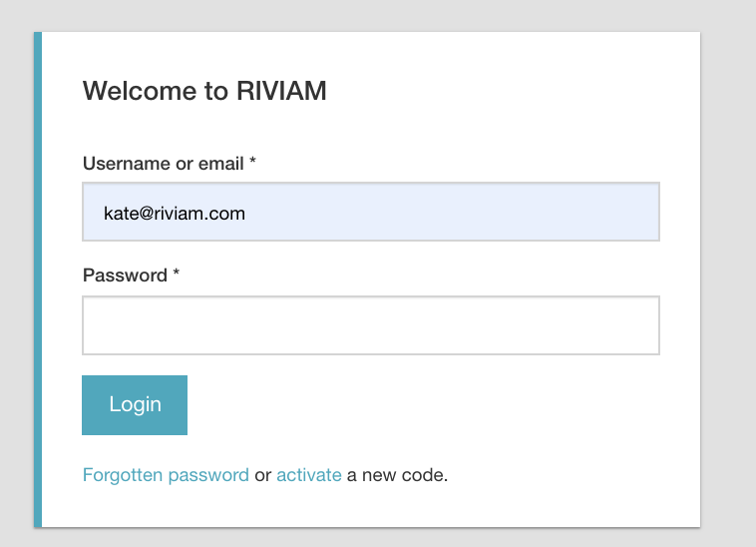Click the word 'password' in Forgotten password
This screenshot has height=547, width=756.
(x=208, y=476)
